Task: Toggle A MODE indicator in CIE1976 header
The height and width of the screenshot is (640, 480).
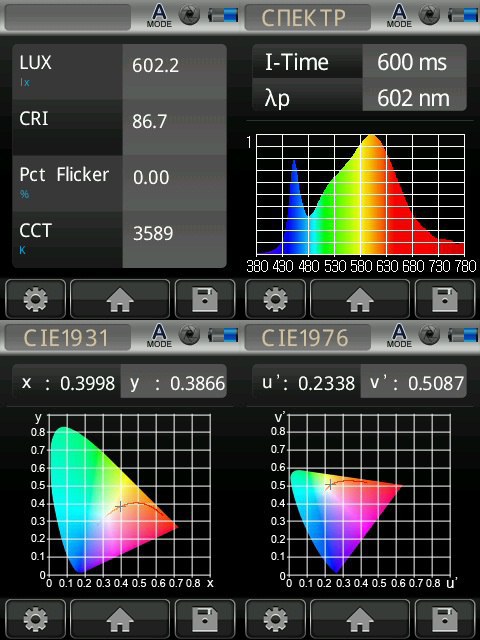Action: coord(399,336)
